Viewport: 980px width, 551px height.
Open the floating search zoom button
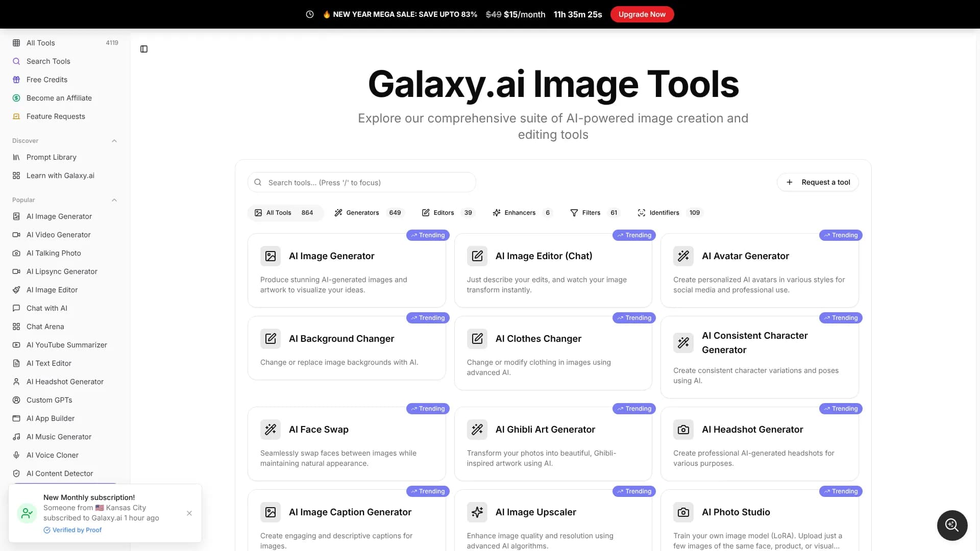(x=952, y=525)
